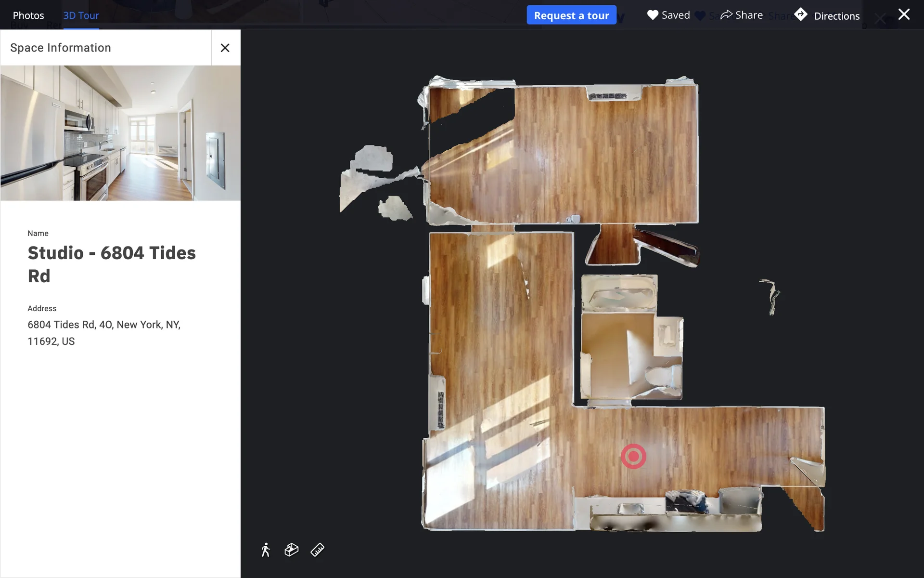Switch to explore 3D space walking view
Screen dimensions: 924x578
(266, 550)
